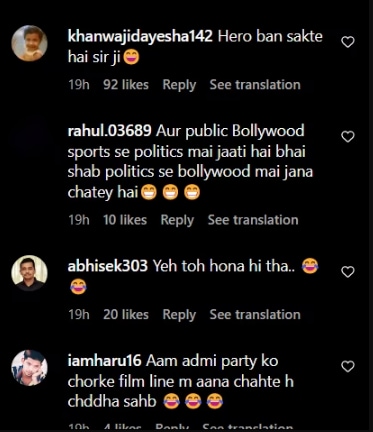Tap heart icon next to iamharu16's comment

click(x=348, y=367)
